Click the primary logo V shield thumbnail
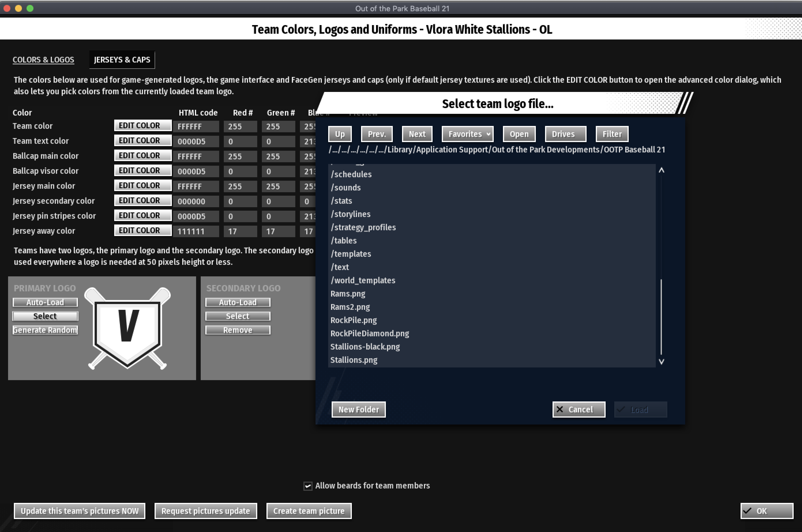Screen dimensions: 802x532 127,328
